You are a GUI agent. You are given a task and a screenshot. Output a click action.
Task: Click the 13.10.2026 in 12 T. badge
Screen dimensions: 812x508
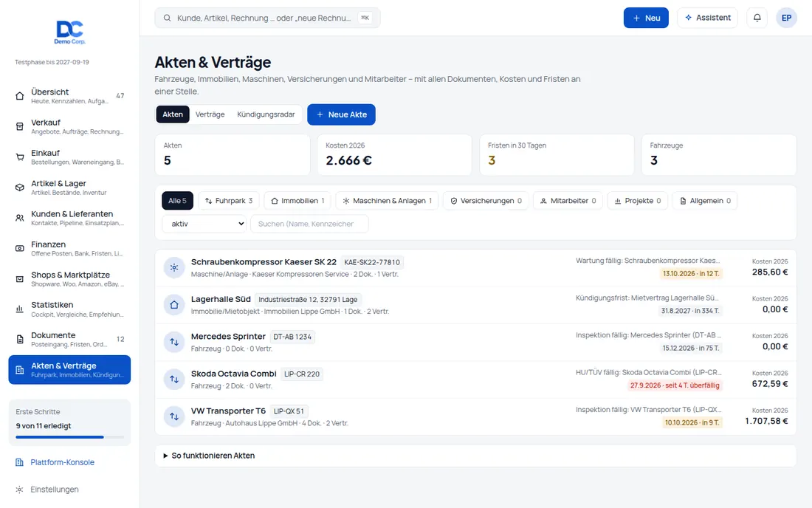[x=691, y=273]
